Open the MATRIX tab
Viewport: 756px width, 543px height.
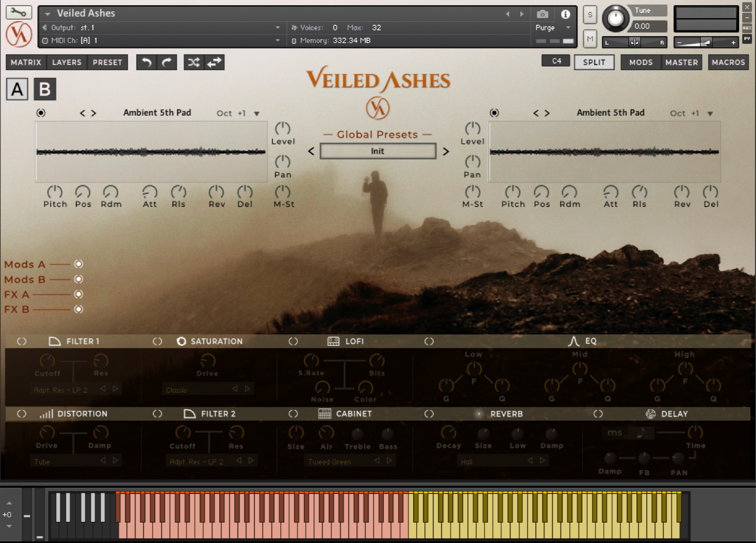[26, 62]
